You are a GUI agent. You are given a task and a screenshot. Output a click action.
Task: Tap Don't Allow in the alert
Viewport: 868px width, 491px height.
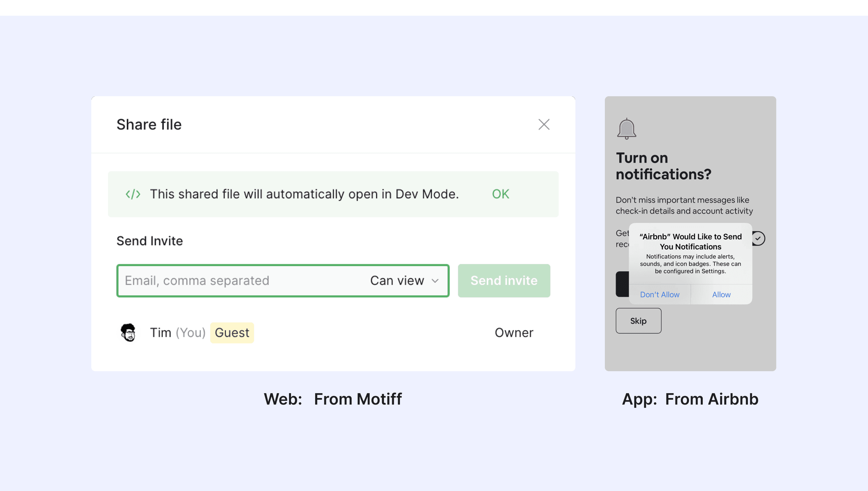(659, 294)
